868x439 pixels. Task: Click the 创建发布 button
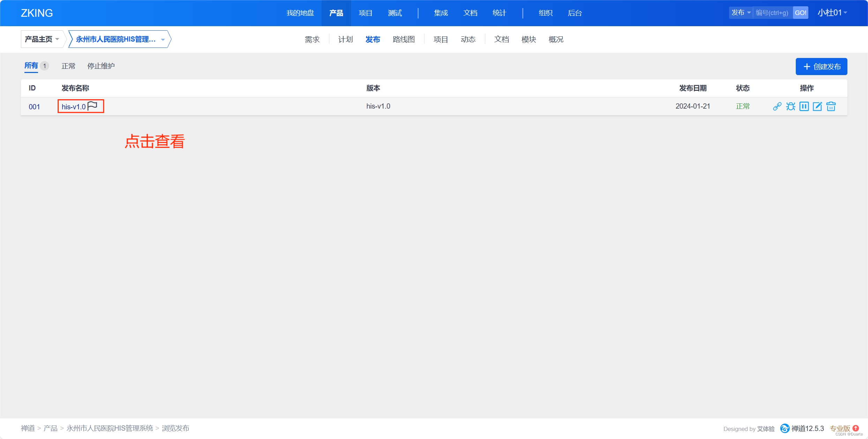pos(821,66)
